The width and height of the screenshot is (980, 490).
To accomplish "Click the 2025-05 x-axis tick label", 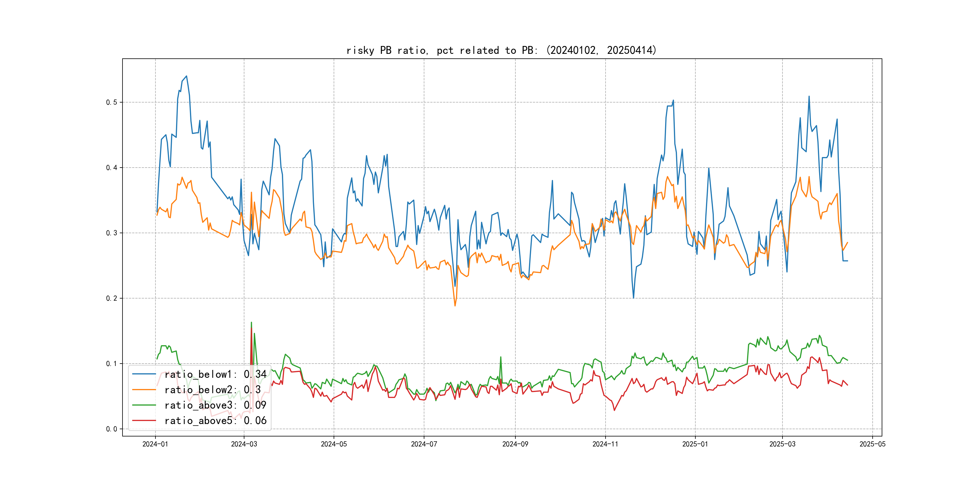I will (x=872, y=444).
